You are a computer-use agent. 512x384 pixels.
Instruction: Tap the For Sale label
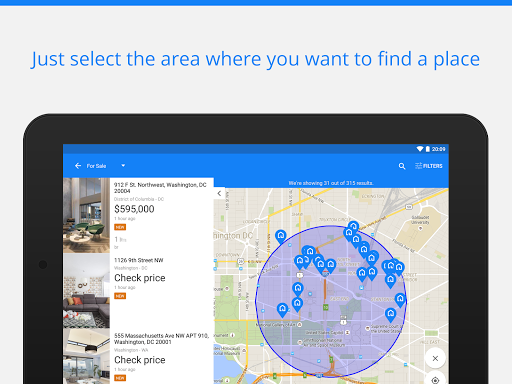click(96, 166)
